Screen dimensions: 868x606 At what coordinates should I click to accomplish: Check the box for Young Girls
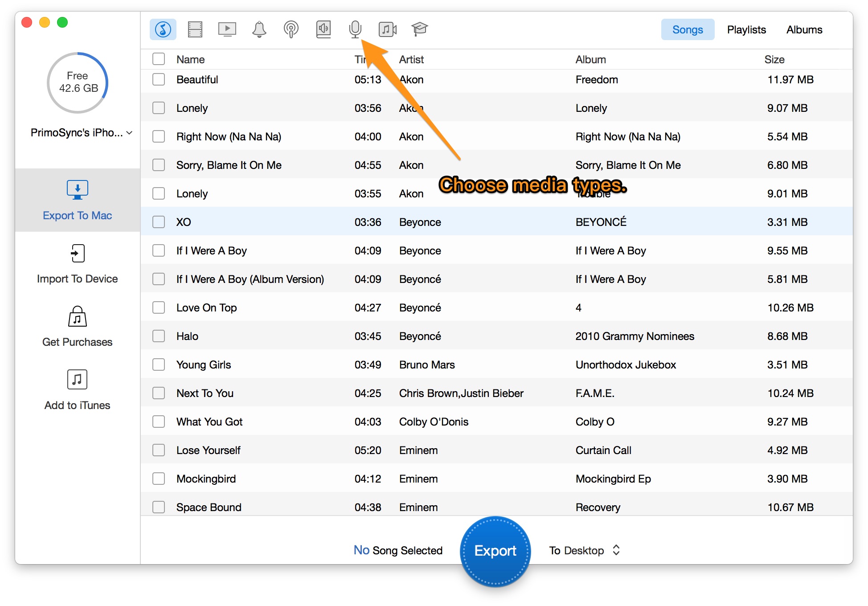pyautogui.click(x=159, y=364)
